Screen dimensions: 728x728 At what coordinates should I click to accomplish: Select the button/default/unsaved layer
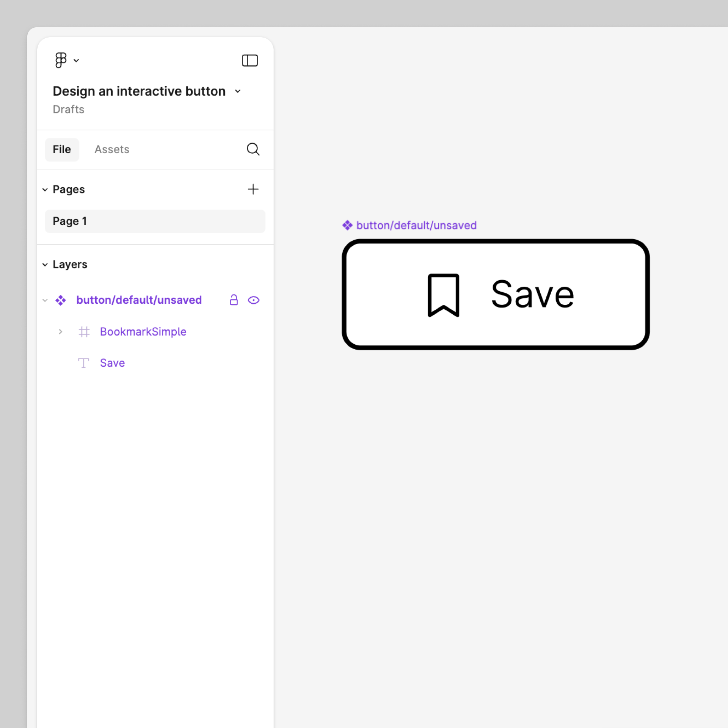point(139,300)
